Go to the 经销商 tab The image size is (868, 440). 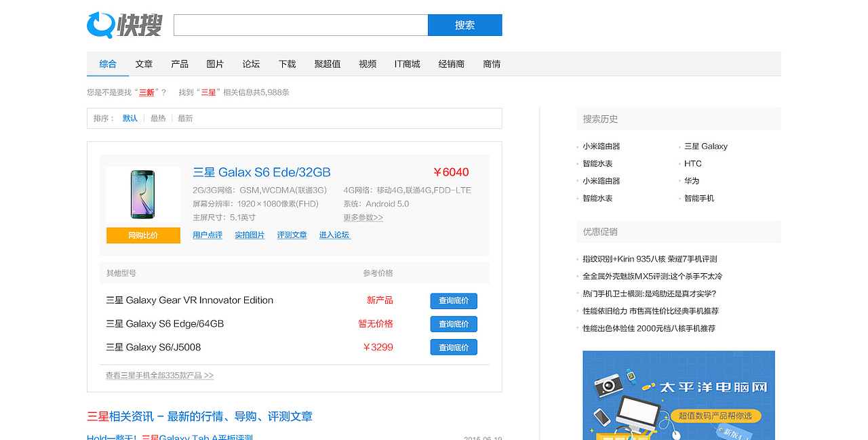click(x=452, y=64)
